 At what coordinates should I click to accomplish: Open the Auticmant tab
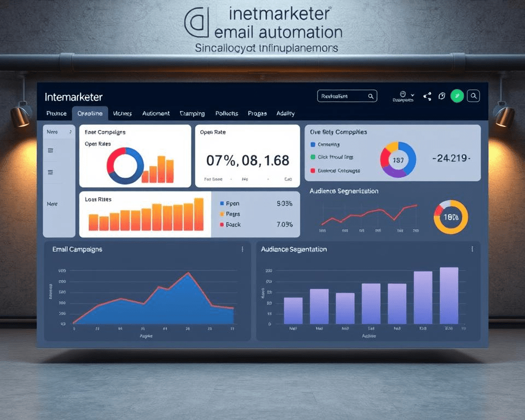tap(156, 114)
